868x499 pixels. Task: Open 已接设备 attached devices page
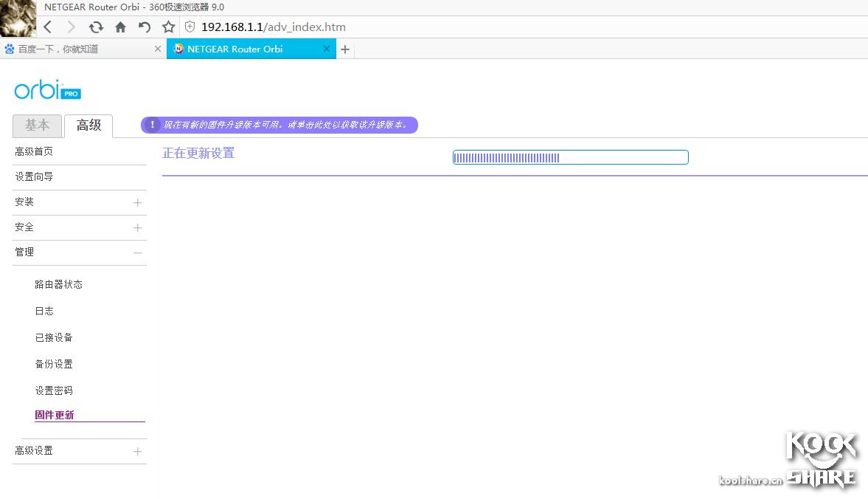tap(54, 338)
